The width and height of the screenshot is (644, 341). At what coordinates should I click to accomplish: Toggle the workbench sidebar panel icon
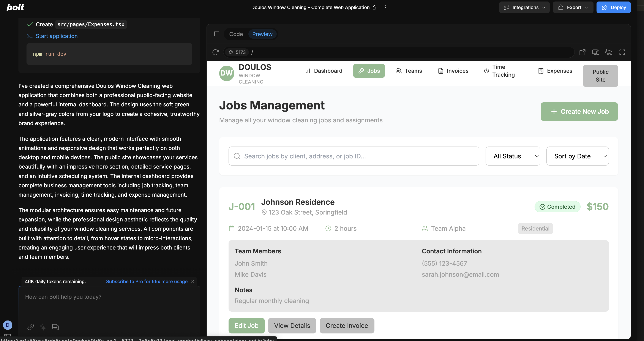(216, 34)
